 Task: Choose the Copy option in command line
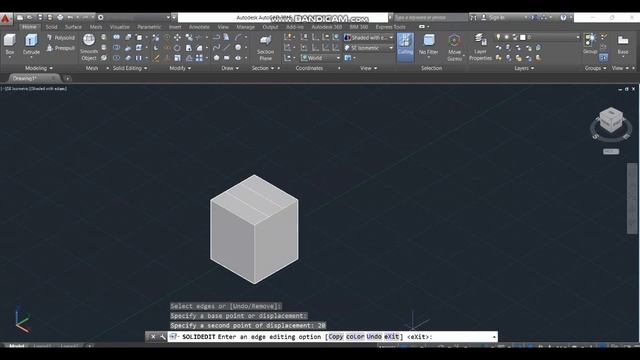click(336, 337)
